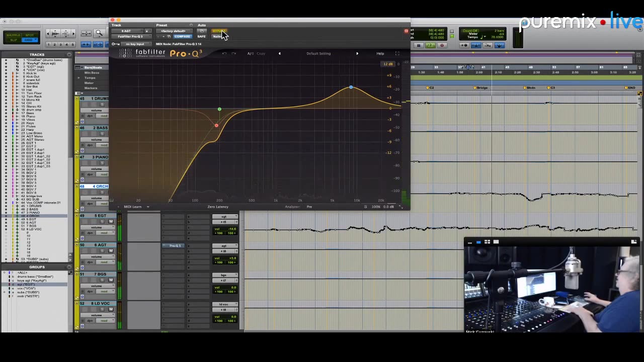Viewport: 644px width, 362px height.
Task: Select the Meter ruler
Action: [x=89, y=83]
